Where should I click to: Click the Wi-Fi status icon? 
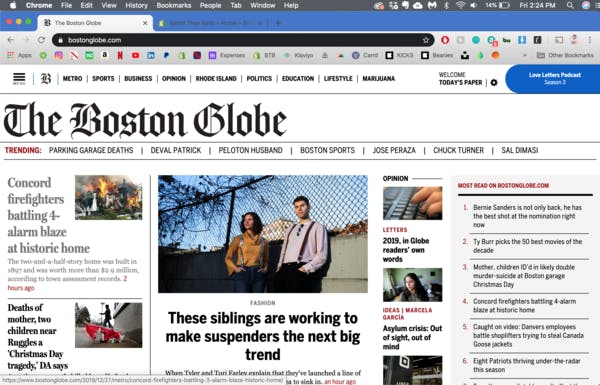coord(461,5)
